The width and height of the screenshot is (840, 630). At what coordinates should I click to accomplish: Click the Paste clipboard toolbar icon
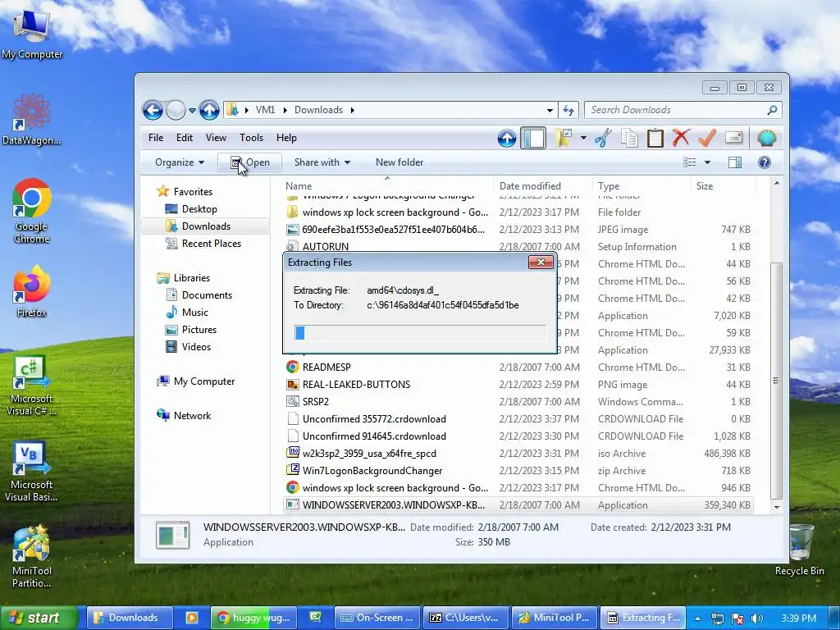655,138
